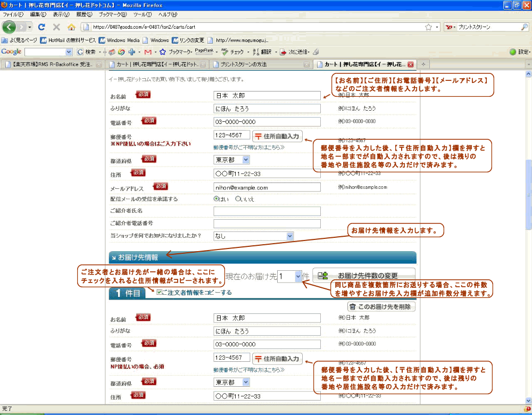Open the ブックマーク menu in menu bar
This screenshot has height=415, width=532.
click(113, 14)
